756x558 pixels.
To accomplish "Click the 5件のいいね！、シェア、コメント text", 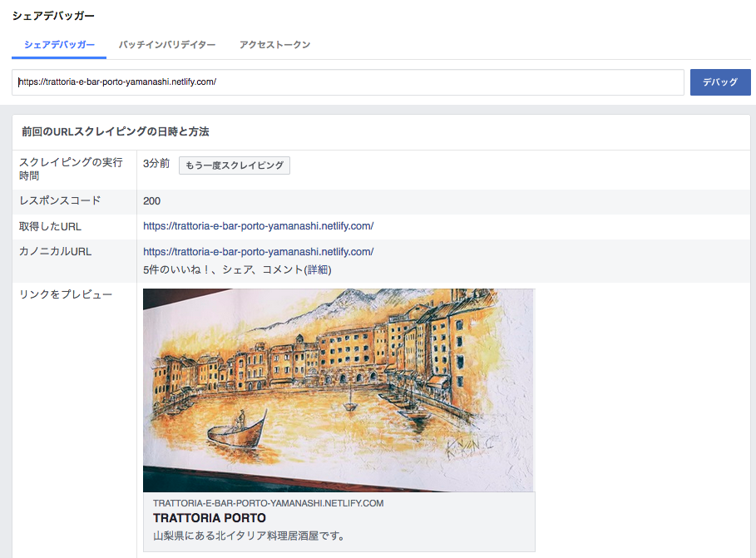I will click(223, 269).
